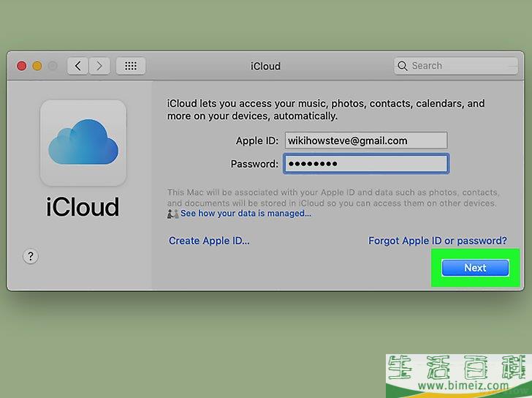Click the 'This Mac will be associated' notice
Screen dimensions: 532x398
332,198
